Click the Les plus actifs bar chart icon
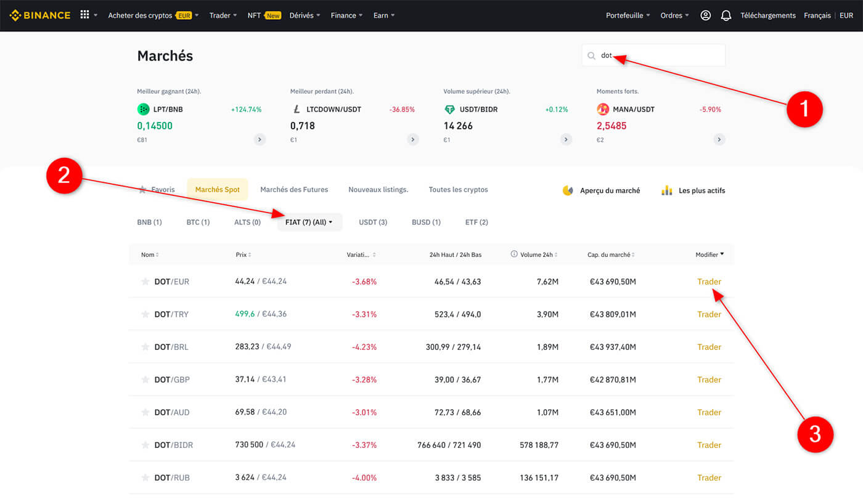The width and height of the screenshot is (863, 504). pyautogui.click(x=666, y=190)
